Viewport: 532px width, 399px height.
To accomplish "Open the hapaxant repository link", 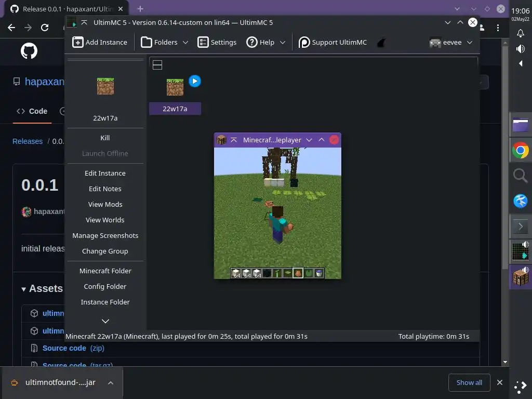I will click(x=45, y=82).
